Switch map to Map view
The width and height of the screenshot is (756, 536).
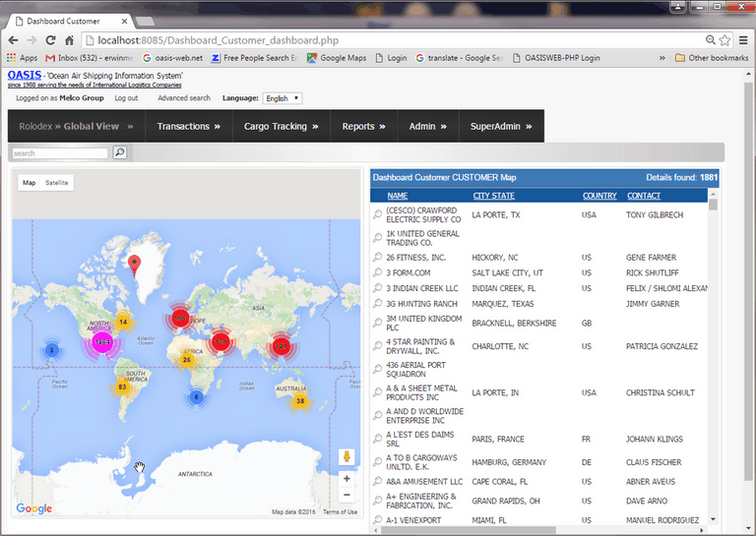(x=29, y=183)
